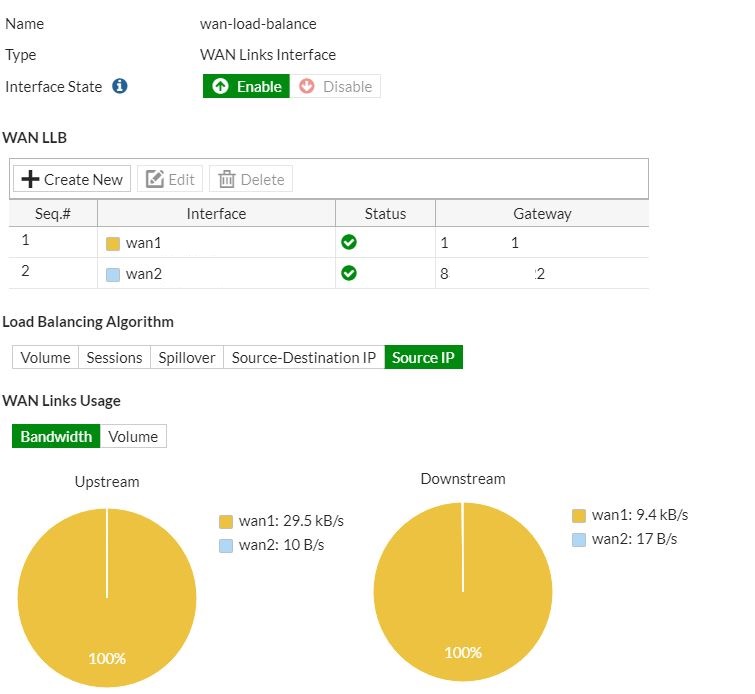The width and height of the screenshot is (755, 694).
Task: Select Volume load balancing algorithm
Action: point(45,357)
